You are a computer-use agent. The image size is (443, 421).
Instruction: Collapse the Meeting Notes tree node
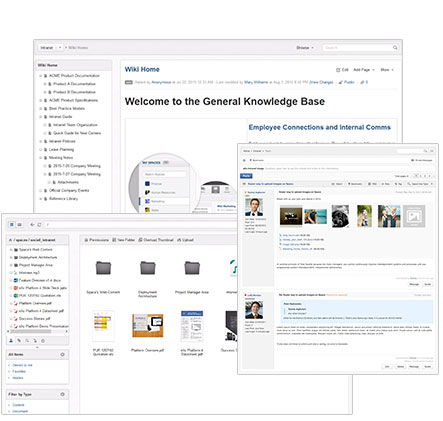[x=41, y=158]
